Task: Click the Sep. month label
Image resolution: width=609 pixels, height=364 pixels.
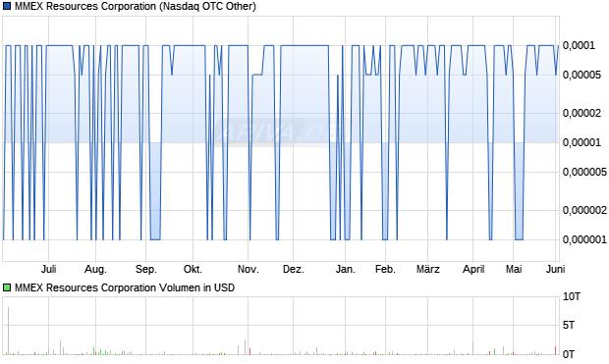Action: pyautogui.click(x=146, y=269)
